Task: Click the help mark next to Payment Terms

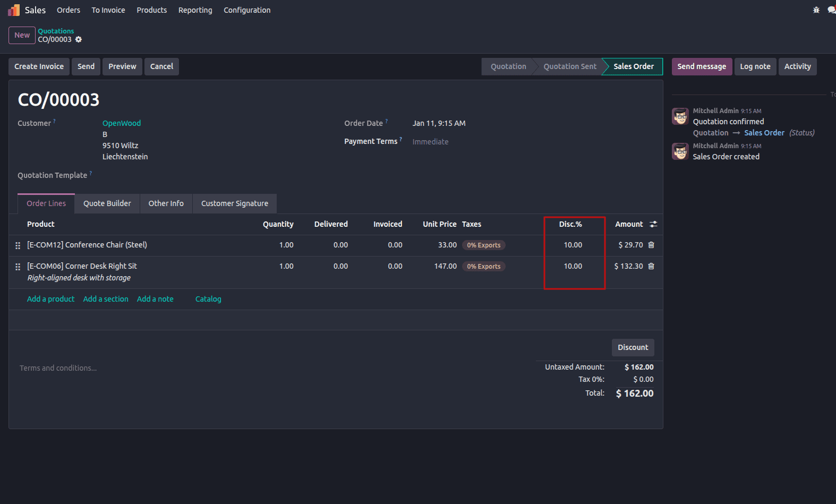Action: tap(400, 139)
